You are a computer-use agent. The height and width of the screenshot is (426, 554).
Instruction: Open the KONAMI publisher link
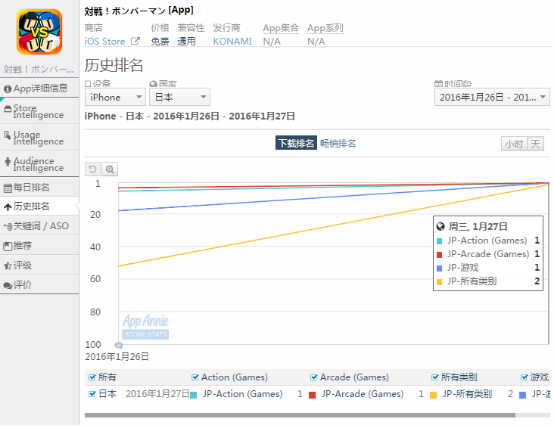click(232, 42)
